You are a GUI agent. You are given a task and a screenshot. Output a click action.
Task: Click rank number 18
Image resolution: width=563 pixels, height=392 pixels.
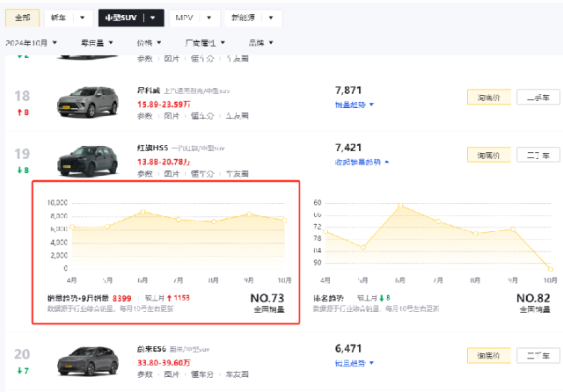22,96
